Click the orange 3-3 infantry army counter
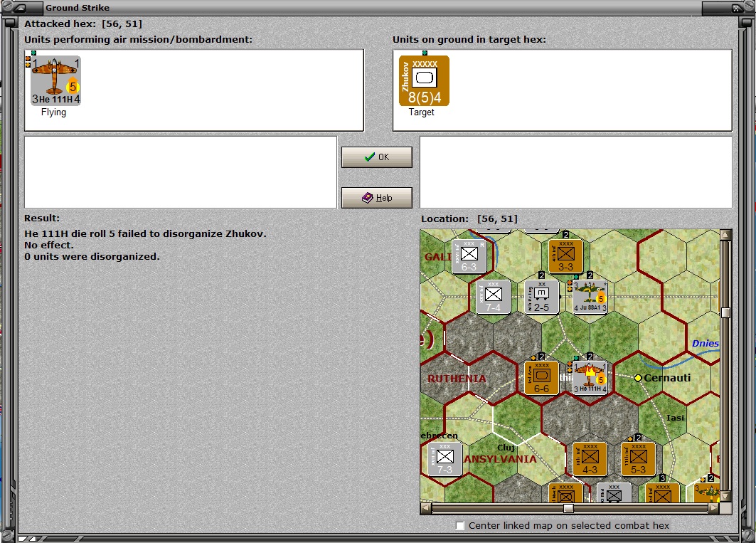Viewport: 756px width, 543px height. click(x=565, y=256)
